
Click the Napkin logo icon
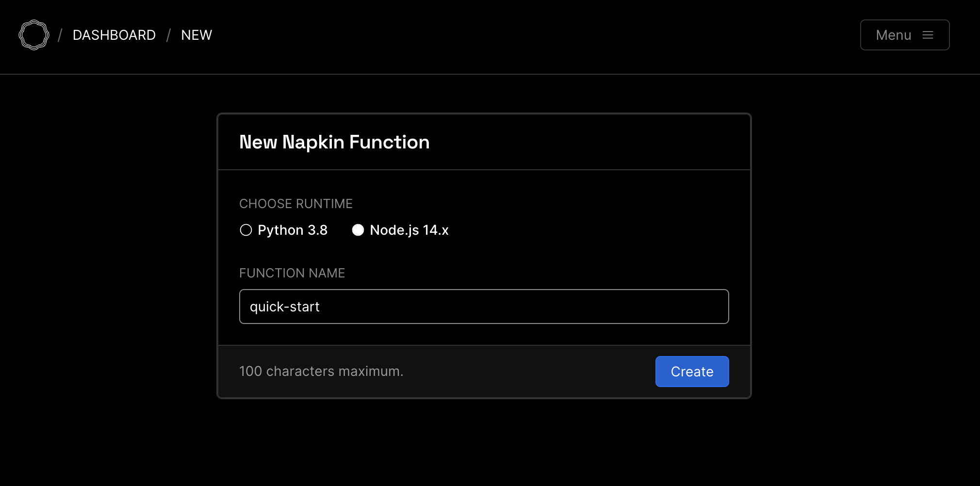click(34, 35)
